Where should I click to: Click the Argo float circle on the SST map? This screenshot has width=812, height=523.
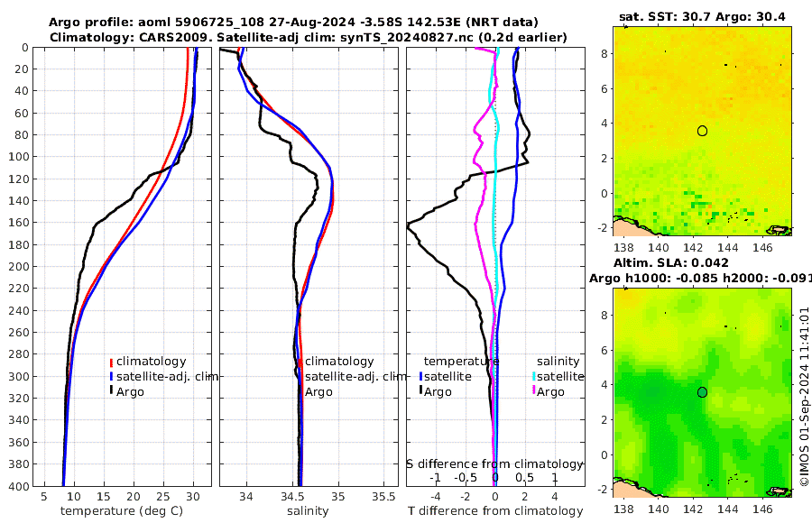pyautogui.click(x=702, y=131)
